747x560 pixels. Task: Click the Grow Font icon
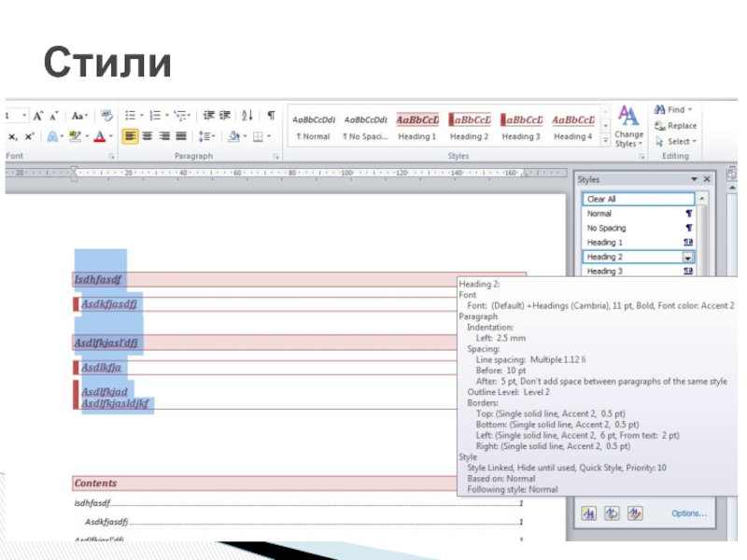(38, 116)
